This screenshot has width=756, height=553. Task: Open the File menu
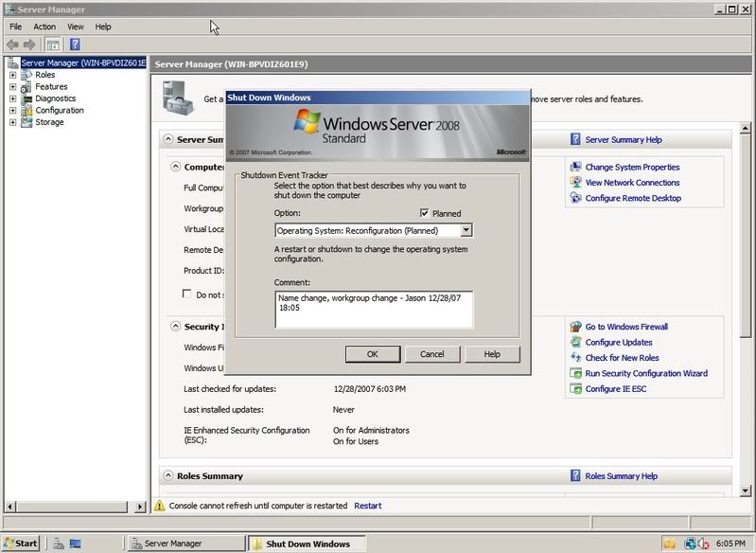click(15, 27)
